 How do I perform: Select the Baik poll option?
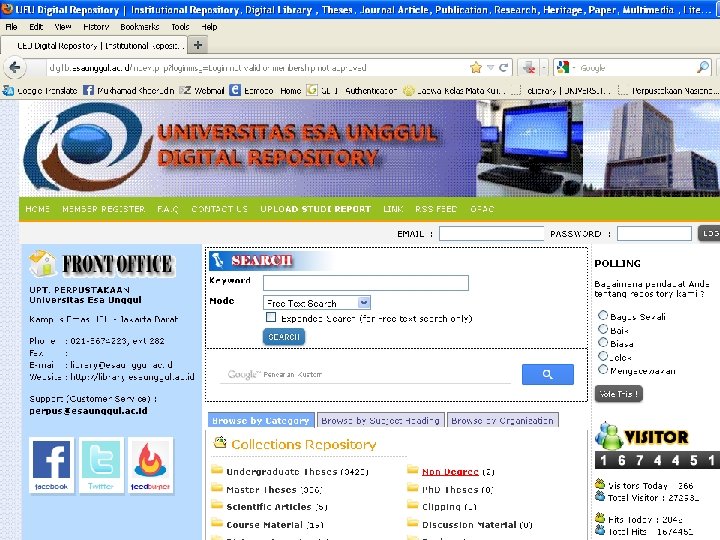tap(603, 329)
